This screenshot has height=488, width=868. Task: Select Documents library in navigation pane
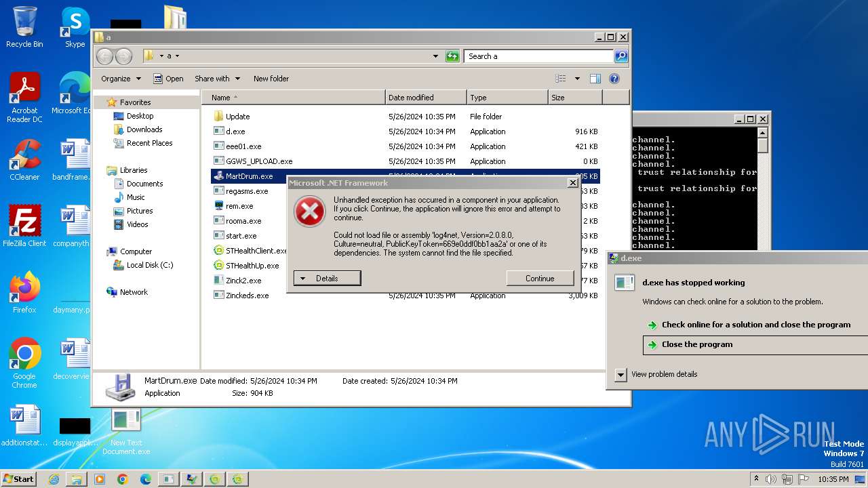(x=144, y=184)
